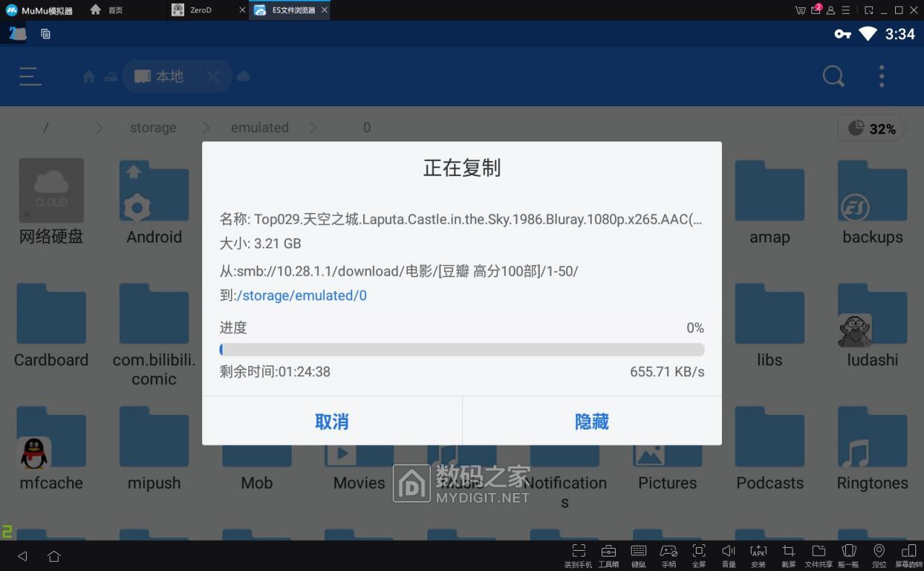Toggle 全屏 fullscreen mode
This screenshot has width=924, height=571.
[x=699, y=555]
